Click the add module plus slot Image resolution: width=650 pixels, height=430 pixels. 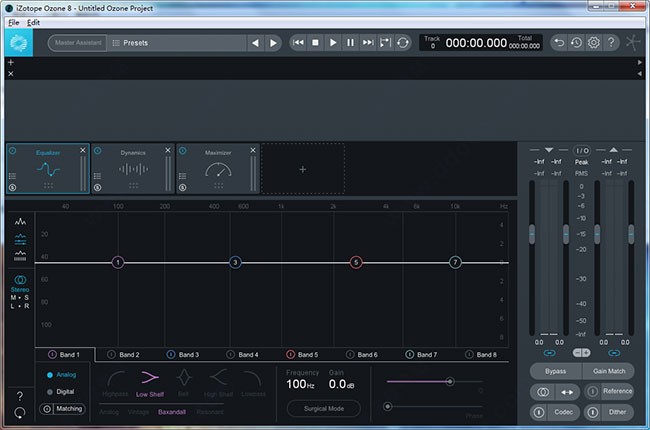[x=303, y=169]
